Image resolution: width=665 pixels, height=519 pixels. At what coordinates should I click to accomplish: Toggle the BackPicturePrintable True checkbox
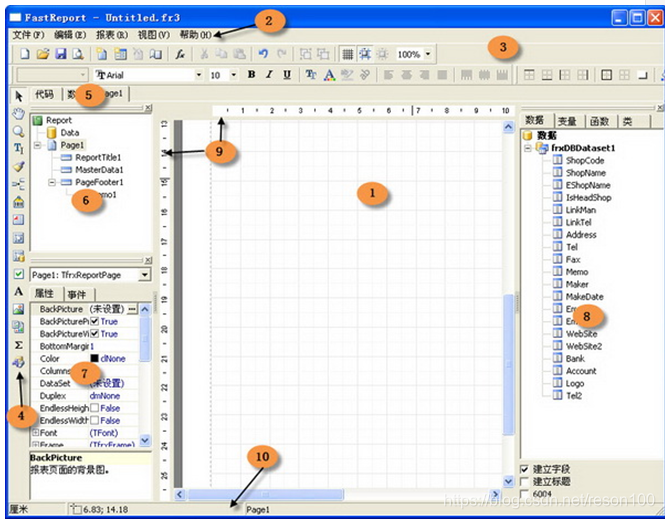[95, 321]
